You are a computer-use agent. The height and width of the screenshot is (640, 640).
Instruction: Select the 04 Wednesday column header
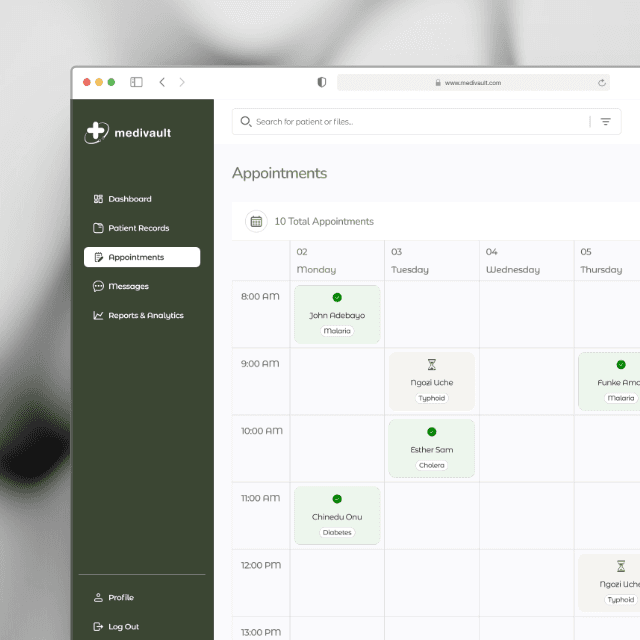[x=527, y=260]
